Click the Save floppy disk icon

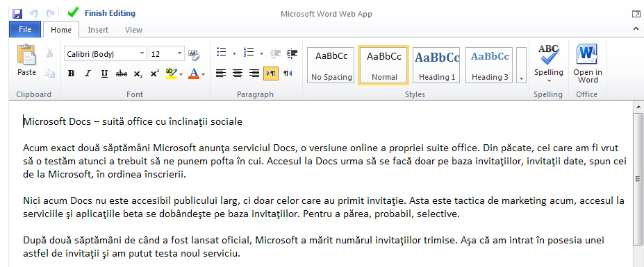click(17, 14)
